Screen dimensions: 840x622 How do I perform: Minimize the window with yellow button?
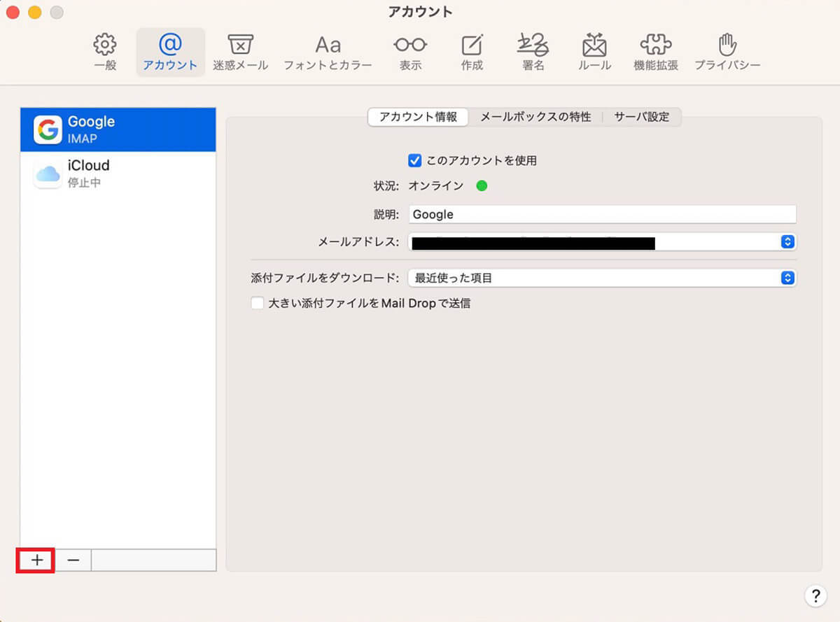pos(34,12)
